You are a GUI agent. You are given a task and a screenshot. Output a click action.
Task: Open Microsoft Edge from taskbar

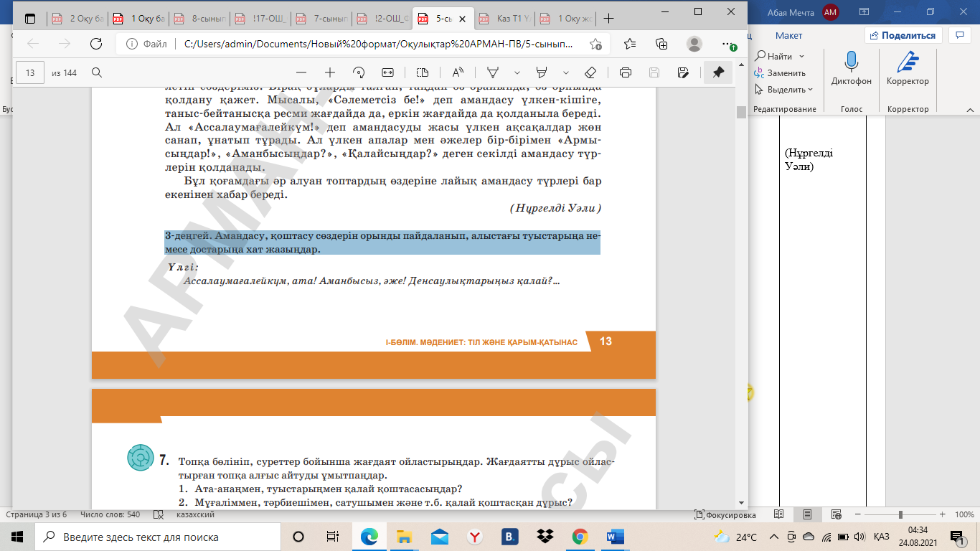click(369, 537)
